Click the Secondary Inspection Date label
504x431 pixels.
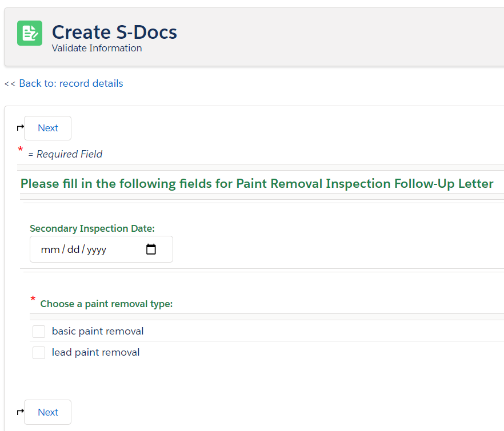pyautogui.click(x=92, y=228)
